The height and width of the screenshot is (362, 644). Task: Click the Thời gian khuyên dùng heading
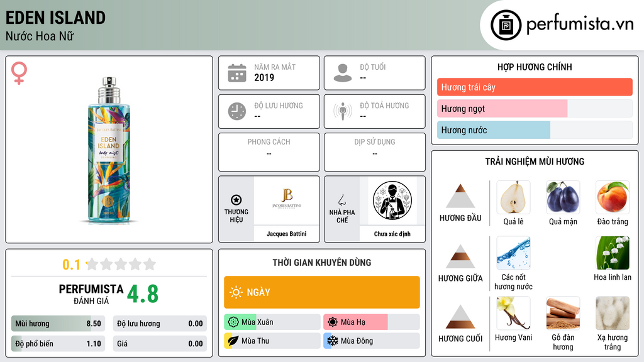coord(322,262)
